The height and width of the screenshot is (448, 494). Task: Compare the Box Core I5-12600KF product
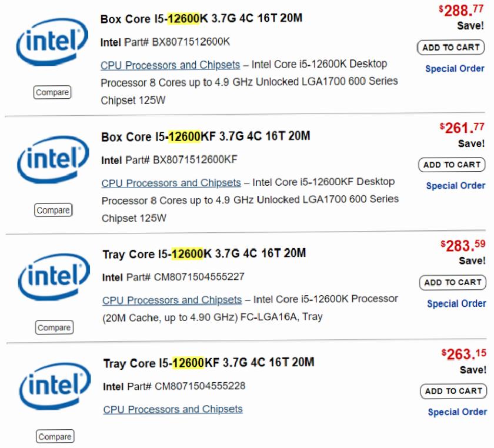(54, 210)
